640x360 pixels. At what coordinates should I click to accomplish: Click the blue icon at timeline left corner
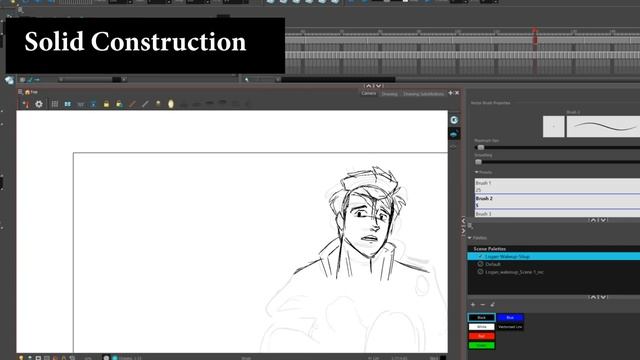9,80
